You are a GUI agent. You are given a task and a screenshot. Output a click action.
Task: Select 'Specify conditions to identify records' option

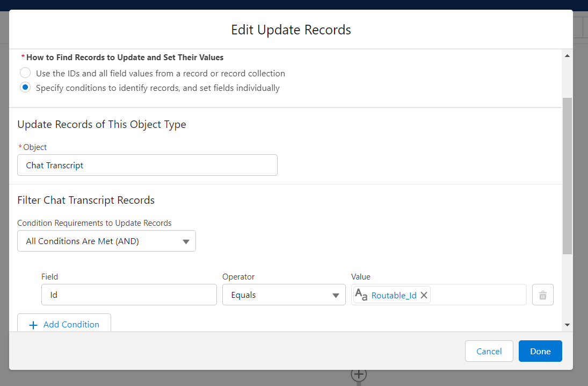coord(25,88)
